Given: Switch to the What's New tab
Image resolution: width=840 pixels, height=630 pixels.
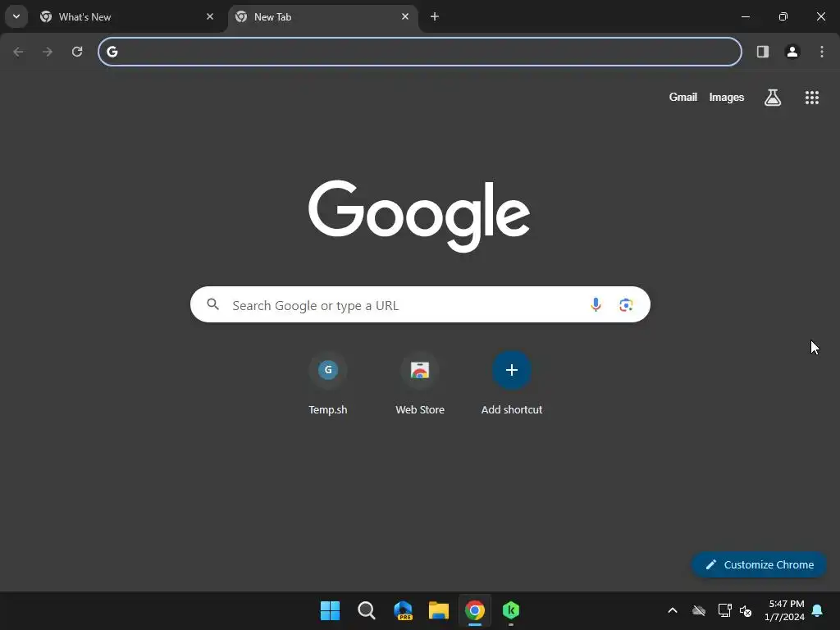Looking at the screenshot, I should pyautogui.click(x=126, y=17).
